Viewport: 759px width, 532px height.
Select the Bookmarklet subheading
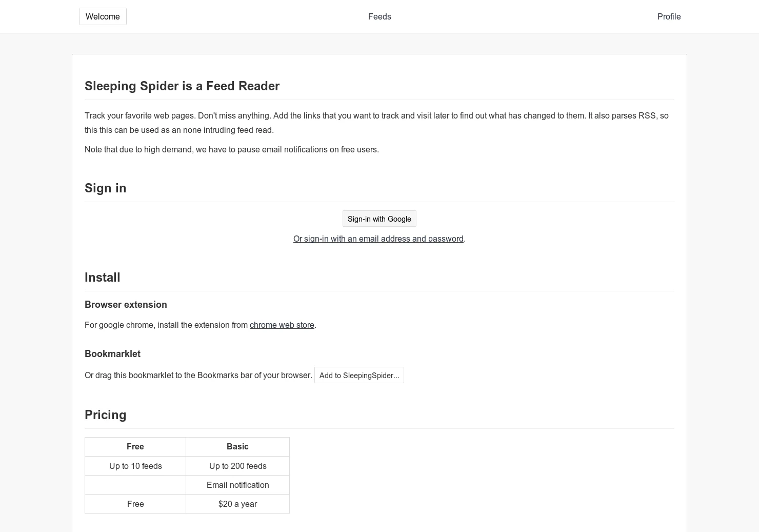click(112, 353)
